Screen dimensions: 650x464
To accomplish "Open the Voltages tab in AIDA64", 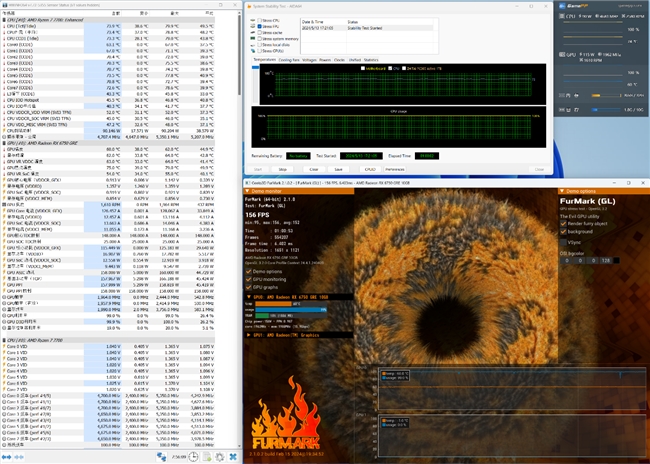I will pos(309,60).
